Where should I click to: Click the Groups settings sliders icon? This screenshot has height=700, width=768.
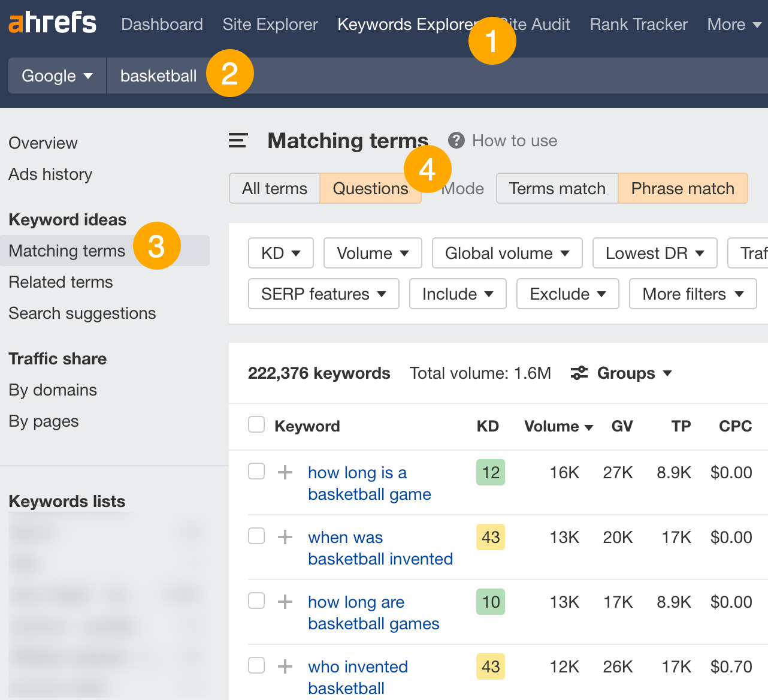click(x=579, y=373)
